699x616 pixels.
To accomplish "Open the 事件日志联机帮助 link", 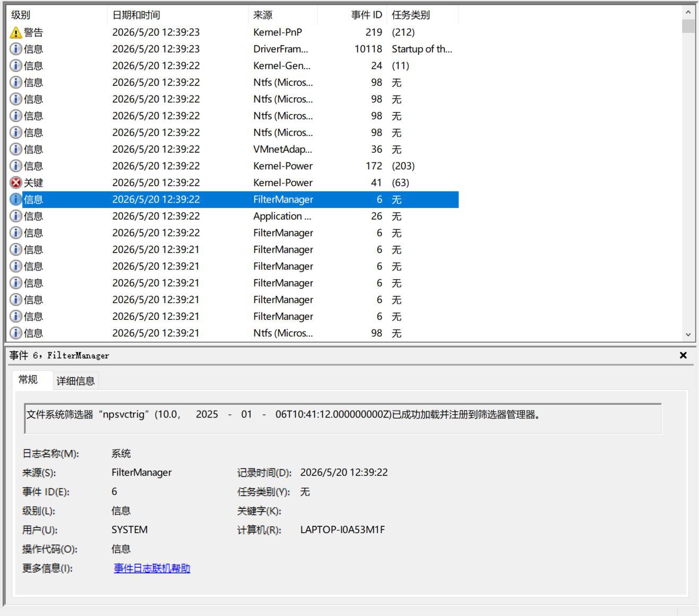I will [x=152, y=568].
